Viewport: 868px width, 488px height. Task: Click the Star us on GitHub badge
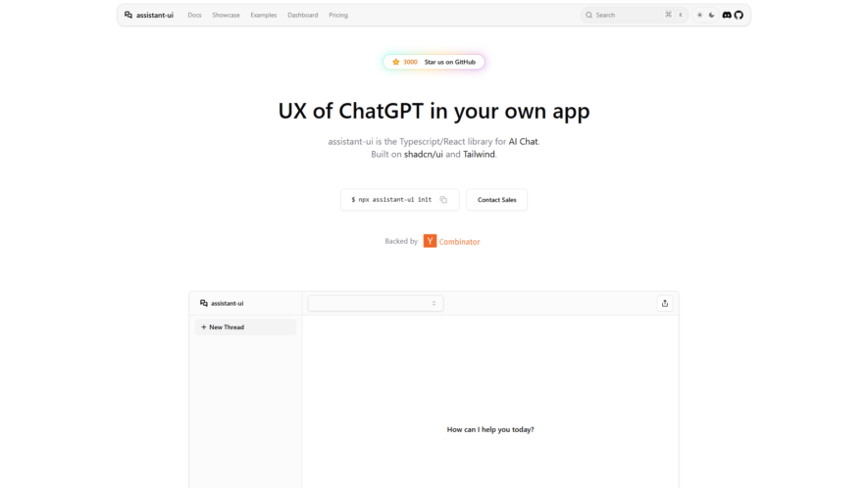(434, 62)
